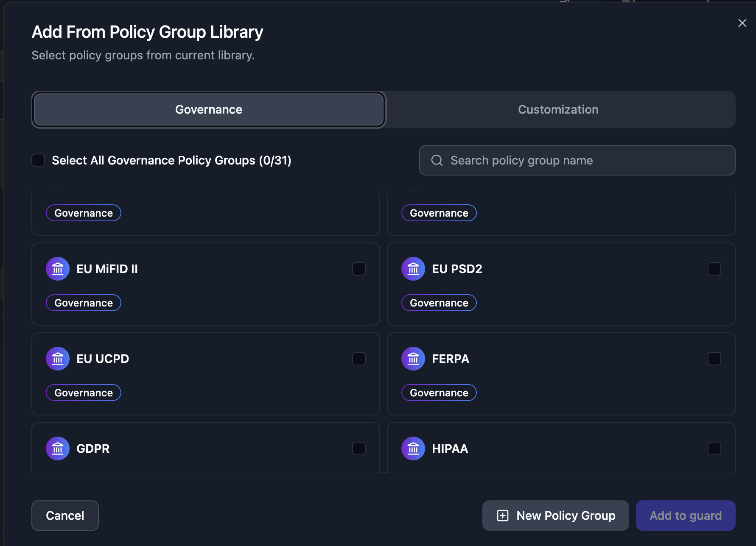Click the EU UCPD title text
756x546 pixels.
(103, 359)
